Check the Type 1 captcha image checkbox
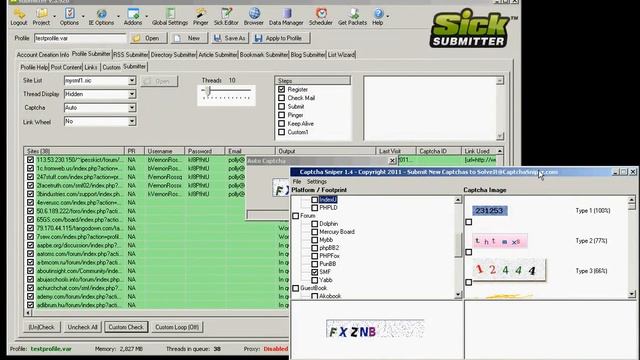 [x=469, y=222]
